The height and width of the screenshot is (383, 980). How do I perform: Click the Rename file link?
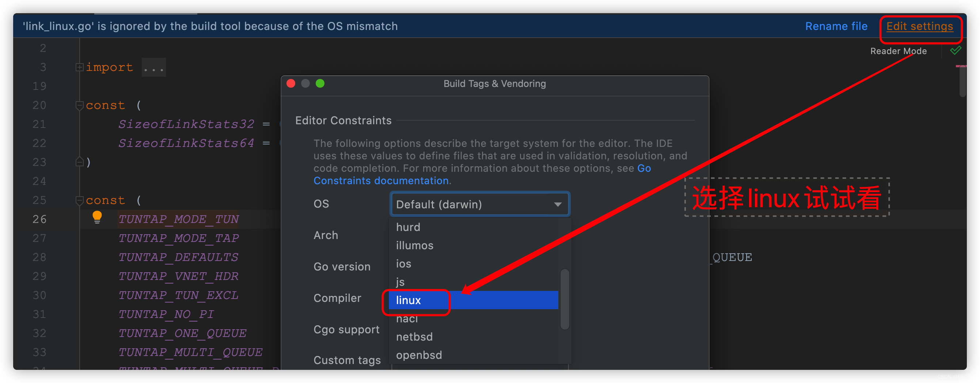pos(836,26)
